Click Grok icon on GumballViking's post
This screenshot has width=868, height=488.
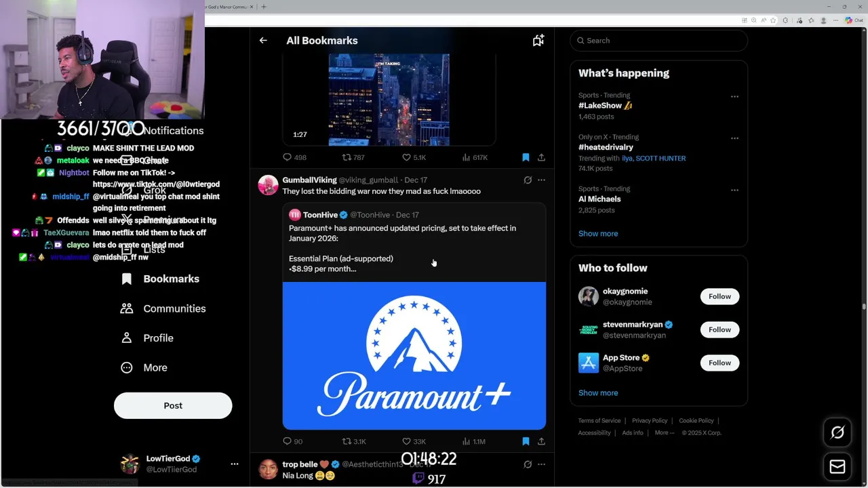coord(528,180)
